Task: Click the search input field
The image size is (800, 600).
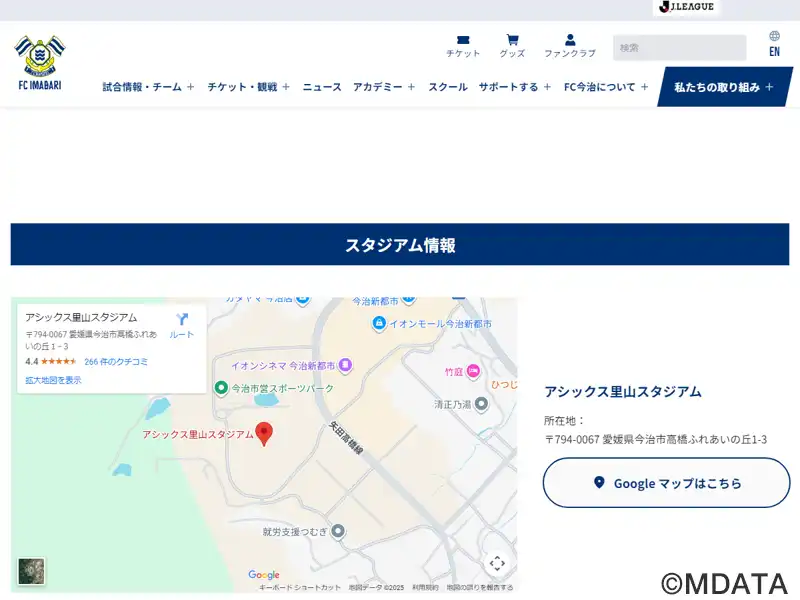Action: pyautogui.click(x=680, y=48)
